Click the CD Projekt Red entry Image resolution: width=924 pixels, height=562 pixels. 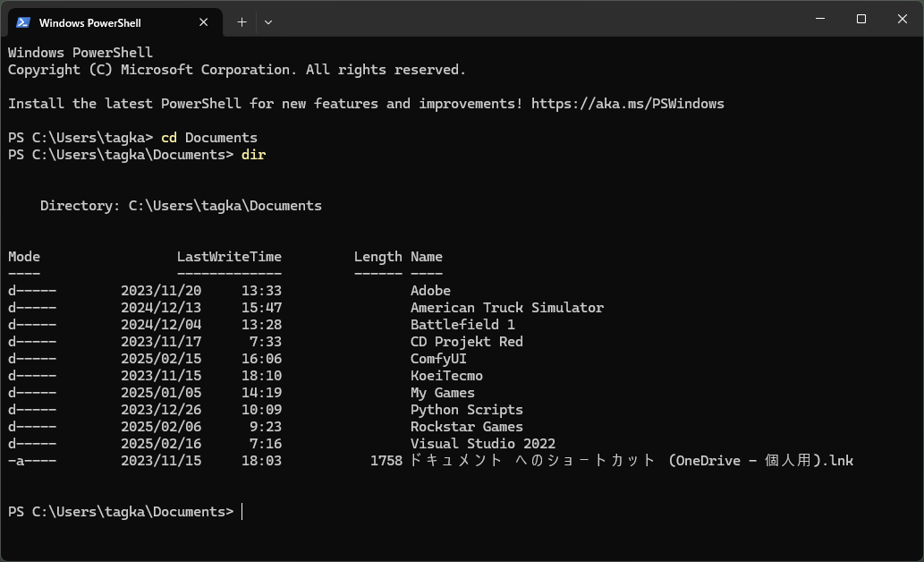tap(466, 342)
